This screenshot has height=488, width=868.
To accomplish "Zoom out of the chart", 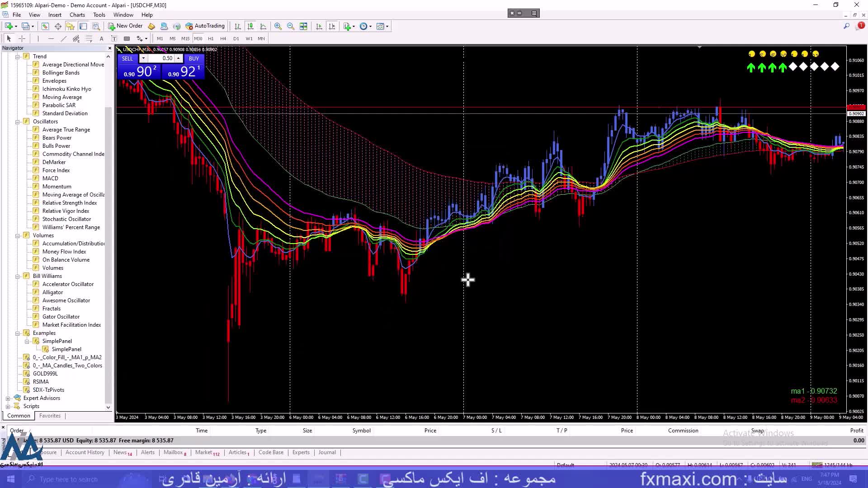I will tap(291, 26).
